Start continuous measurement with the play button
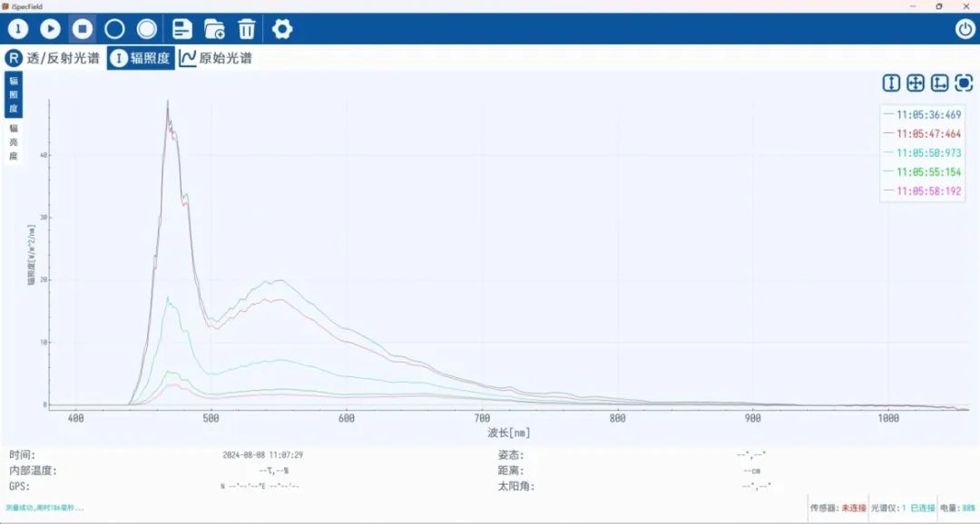This screenshot has width=980, height=524. click(50, 29)
